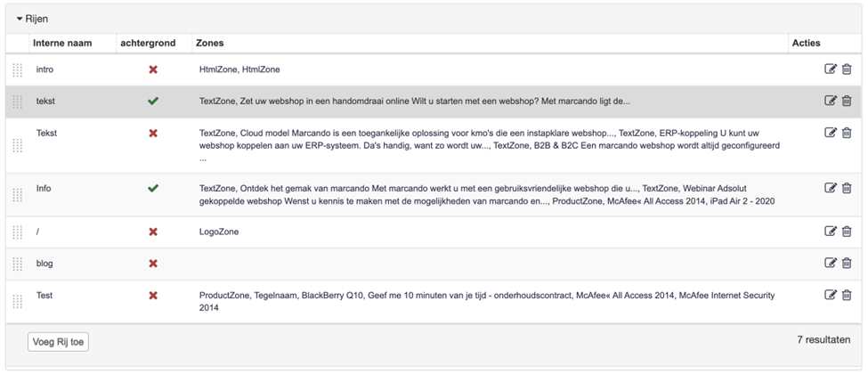Image resolution: width=868 pixels, height=374 pixels.
Task: Delete the 'Info' row
Action: point(847,188)
